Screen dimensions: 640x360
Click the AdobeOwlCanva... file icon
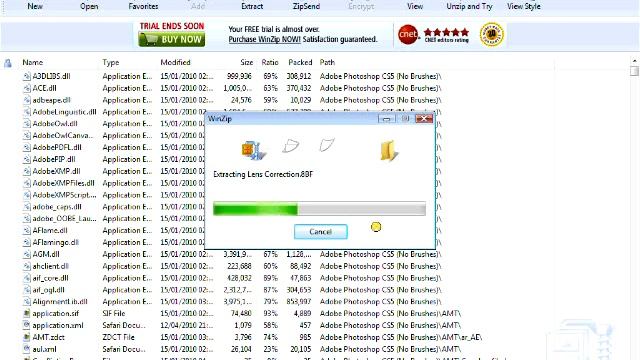[x=27, y=136]
